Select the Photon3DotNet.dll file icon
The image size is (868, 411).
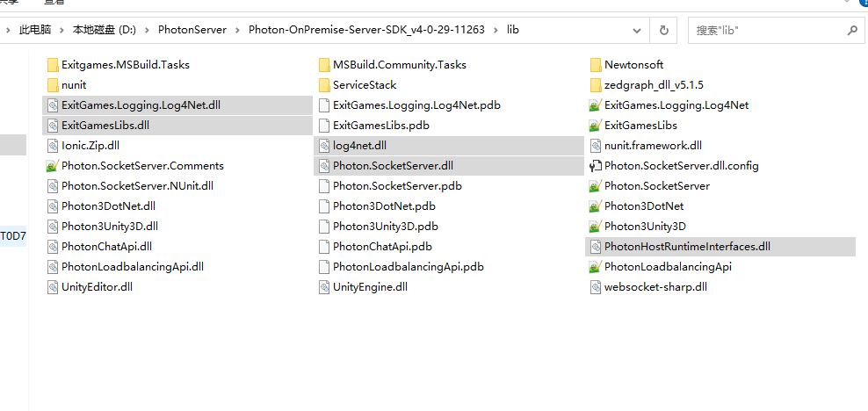click(53, 206)
